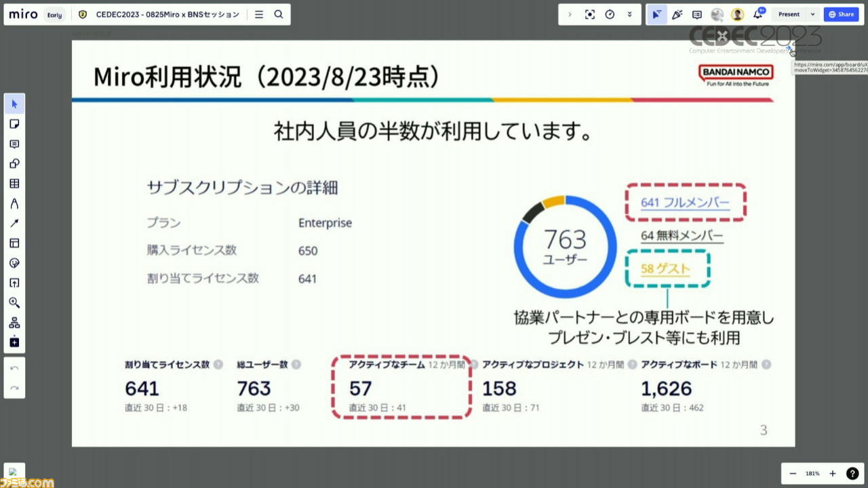Zoom in with the plus button

click(x=833, y=474)
